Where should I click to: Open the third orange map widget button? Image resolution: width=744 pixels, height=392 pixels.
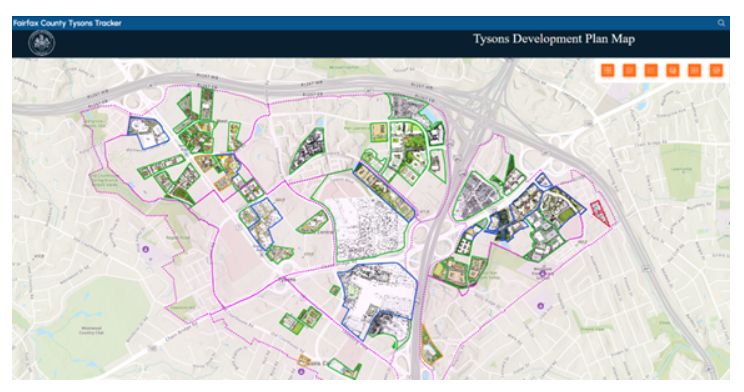pos(651,70)
